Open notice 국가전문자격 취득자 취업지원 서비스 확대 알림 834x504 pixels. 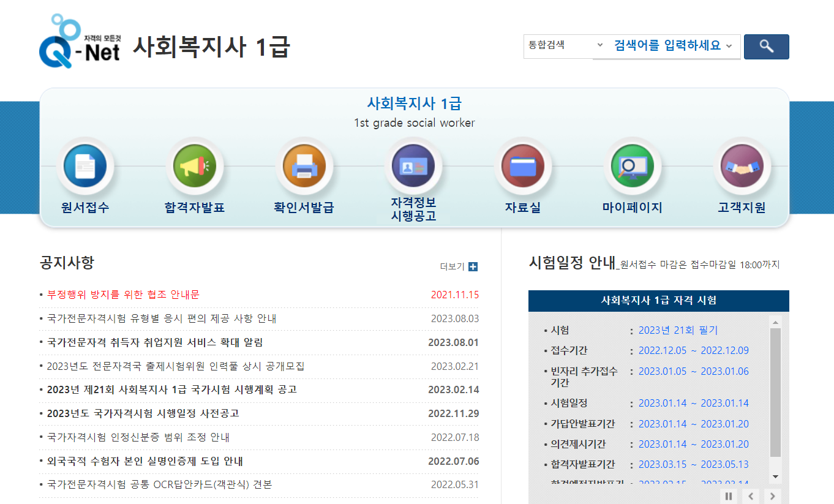155,342
